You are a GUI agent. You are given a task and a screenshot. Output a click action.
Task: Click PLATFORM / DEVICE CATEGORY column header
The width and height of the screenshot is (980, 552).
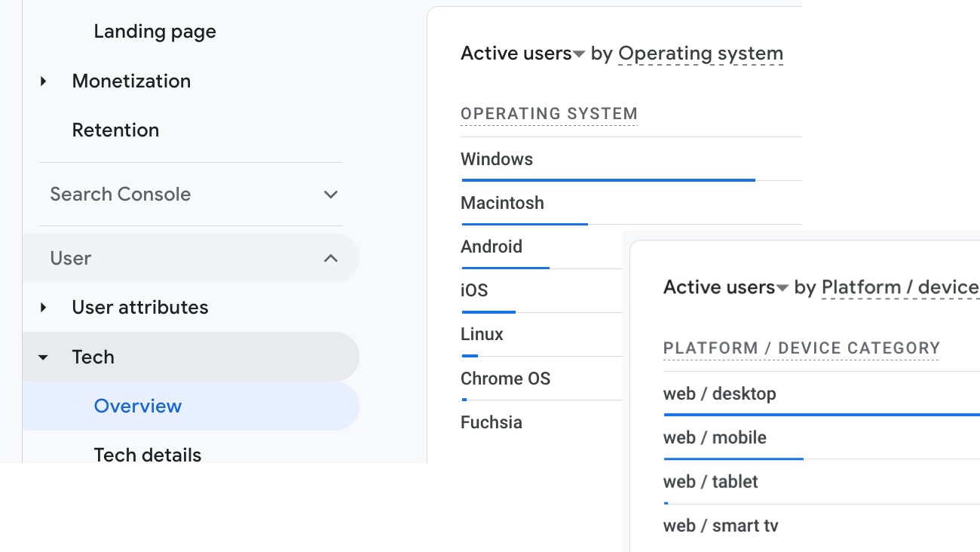point(801,348)
